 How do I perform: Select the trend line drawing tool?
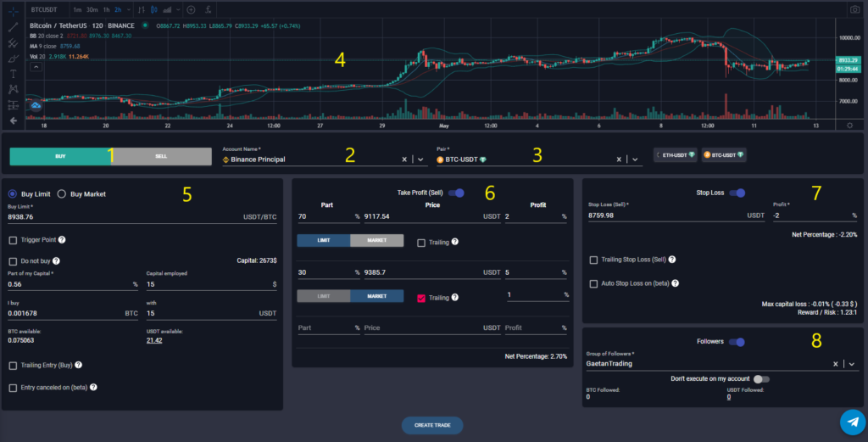click(13, 27)
